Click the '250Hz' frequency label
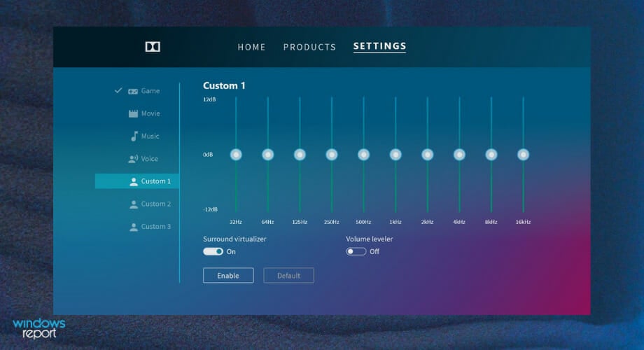The width and height of the screenshot is (644, 350). point(332,222)
